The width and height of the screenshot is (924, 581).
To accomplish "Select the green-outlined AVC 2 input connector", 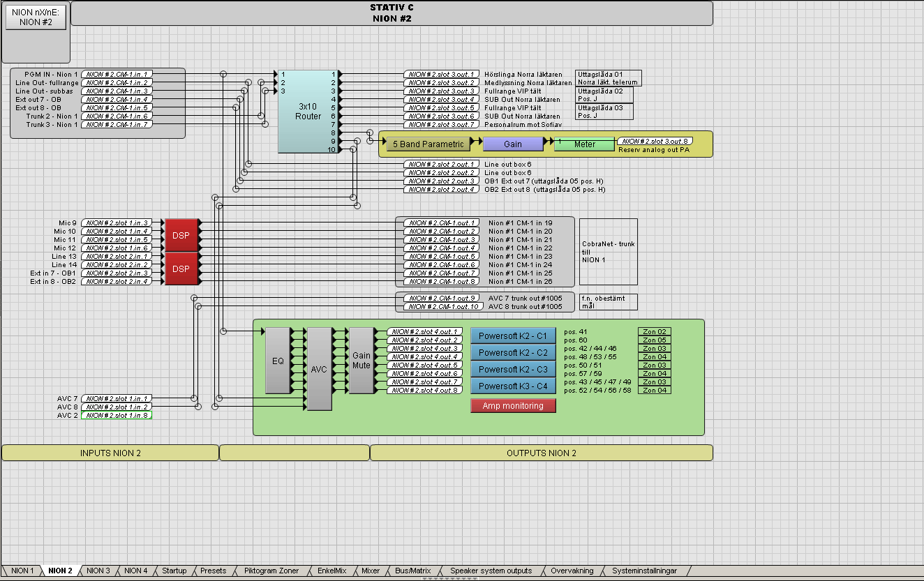I will [x=116, y=416].
